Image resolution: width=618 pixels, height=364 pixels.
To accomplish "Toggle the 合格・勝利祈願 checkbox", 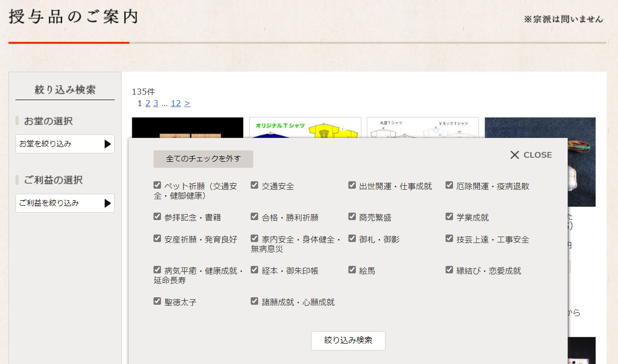I will [255, 217].
